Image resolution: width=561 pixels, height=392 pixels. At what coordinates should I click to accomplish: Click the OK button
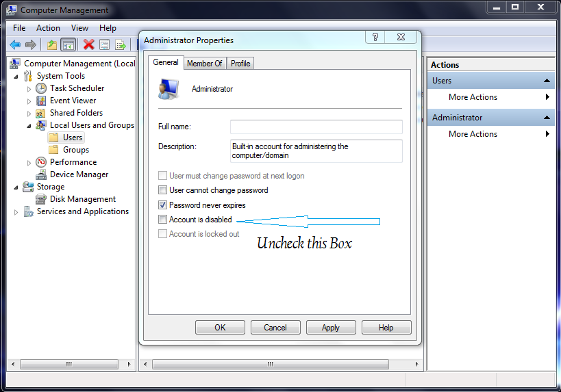[220, 327]
